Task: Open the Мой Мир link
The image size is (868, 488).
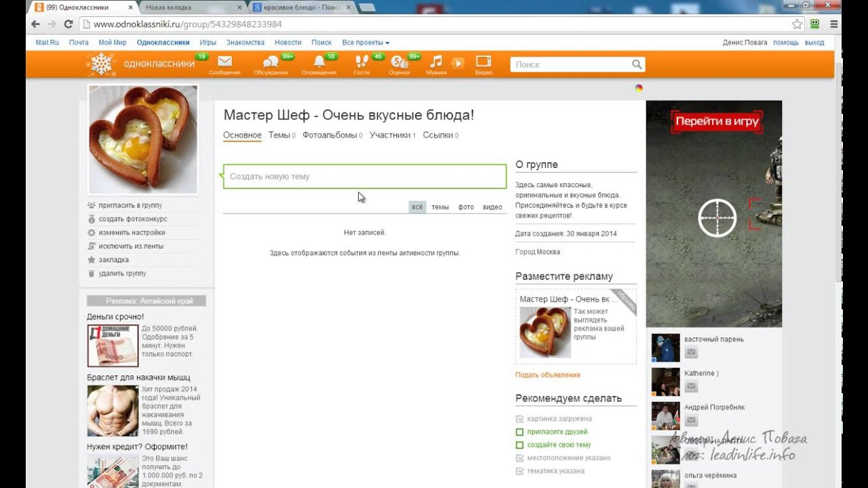Action: (x=113, y=42)
